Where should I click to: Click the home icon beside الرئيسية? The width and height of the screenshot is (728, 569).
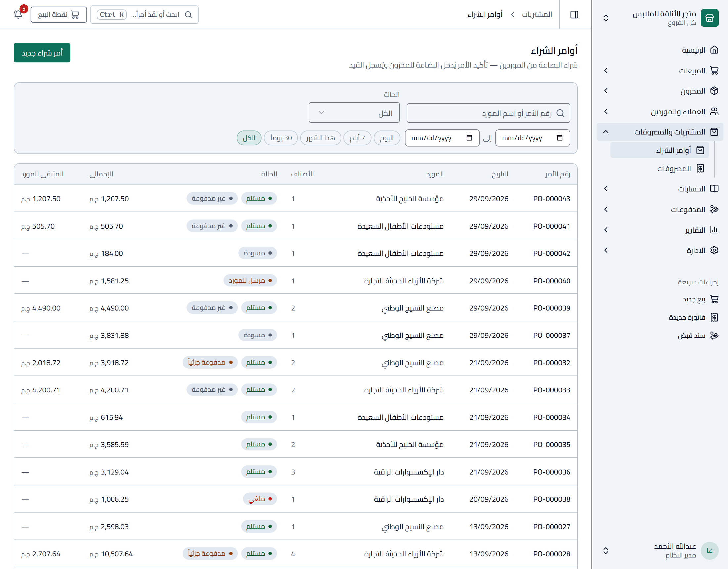coord(714,50)
